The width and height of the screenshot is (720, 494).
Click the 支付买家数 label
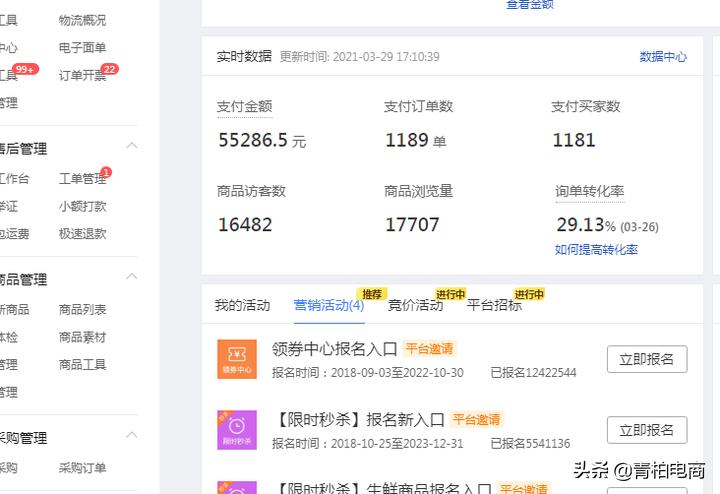click(x=586, y=107)
